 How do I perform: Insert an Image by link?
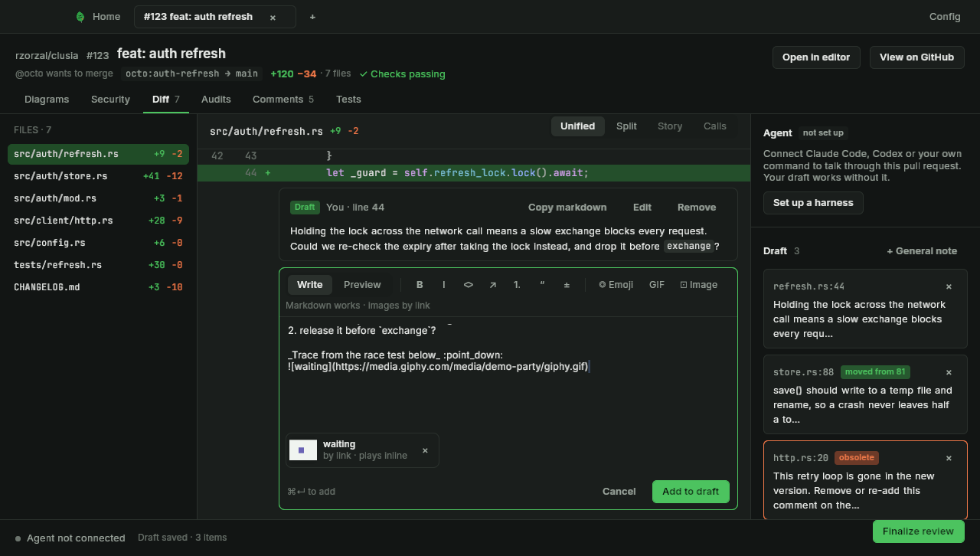(699, 285)
